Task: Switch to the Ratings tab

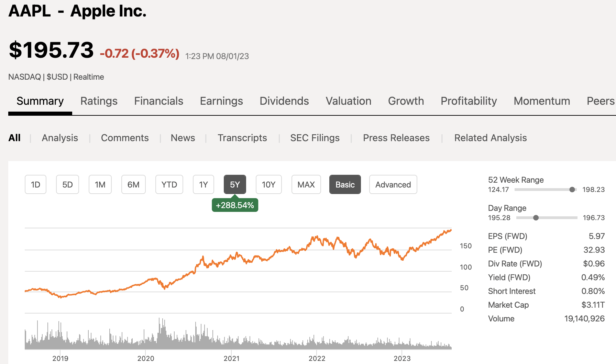Action: coord(99,101)
